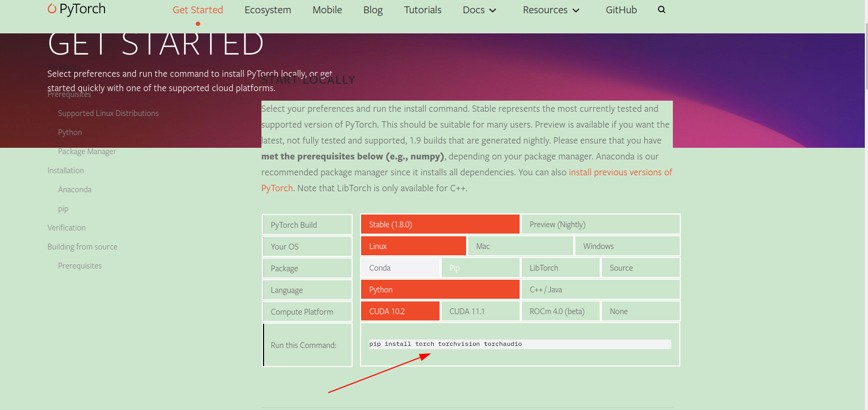Select ROCm 4.0 (beta) platform
Screen dimensions: 868x410
[x=560, y=311]
